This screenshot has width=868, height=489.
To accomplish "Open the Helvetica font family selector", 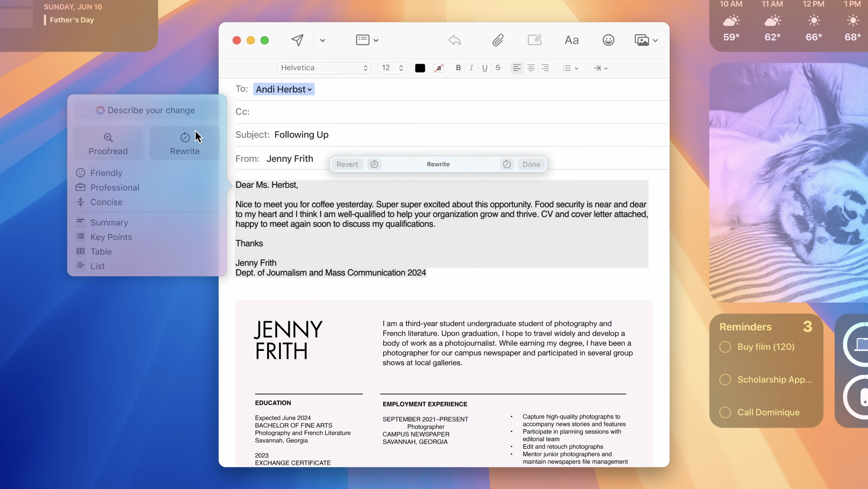I will coord(324,68).
